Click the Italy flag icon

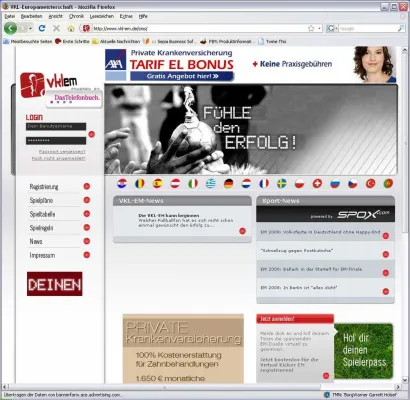(193, 183)
